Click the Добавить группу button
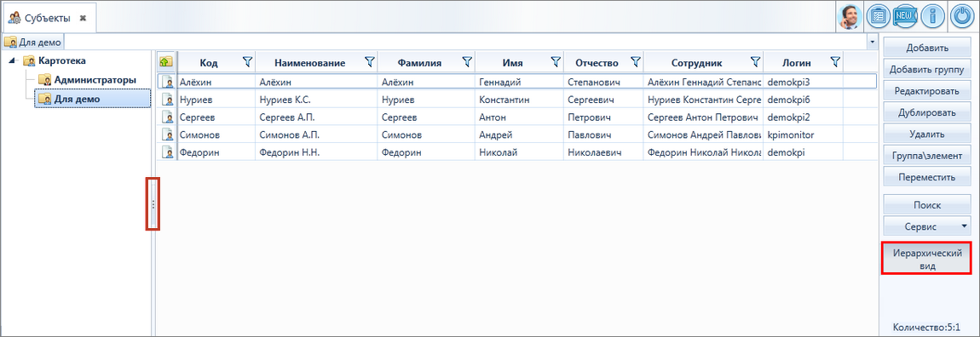980x337 pixels. pyautogui.click(x=927, y=69)
